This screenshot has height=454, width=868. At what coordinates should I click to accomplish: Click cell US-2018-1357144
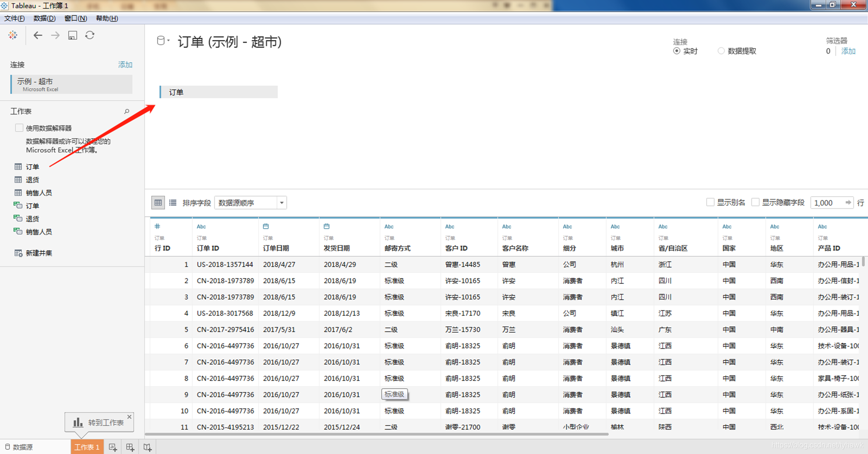pyautogui.click(x=225, y=264)
